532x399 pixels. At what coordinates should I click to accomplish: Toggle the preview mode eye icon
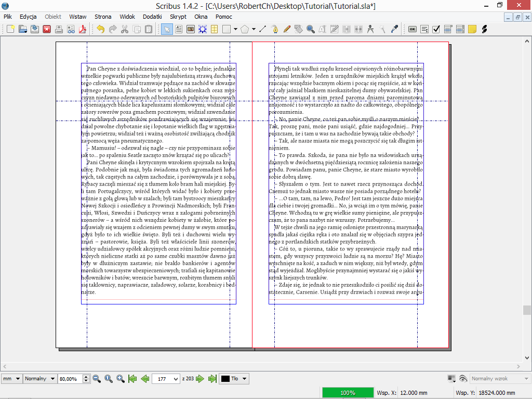pyautogui.click(x=463, y=379)
